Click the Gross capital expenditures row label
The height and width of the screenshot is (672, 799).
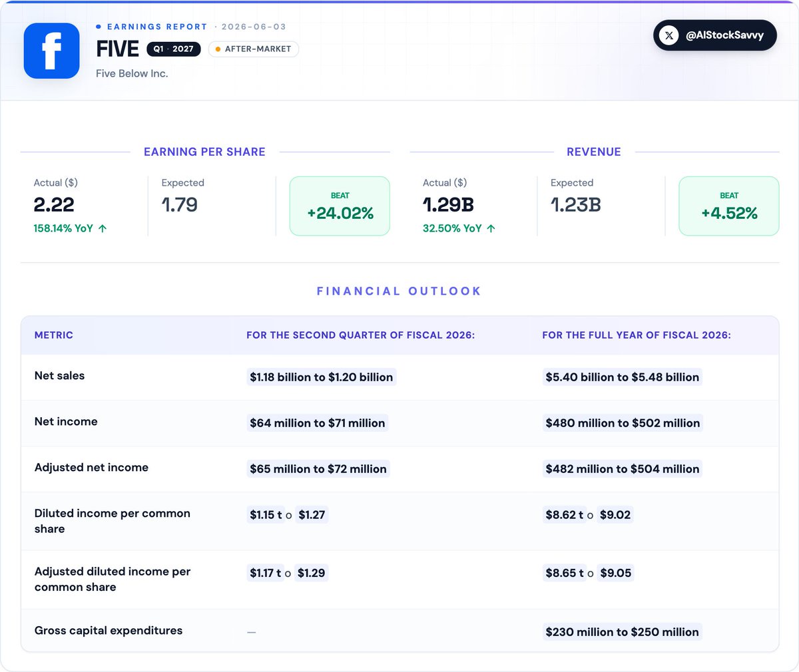point(109,631)
